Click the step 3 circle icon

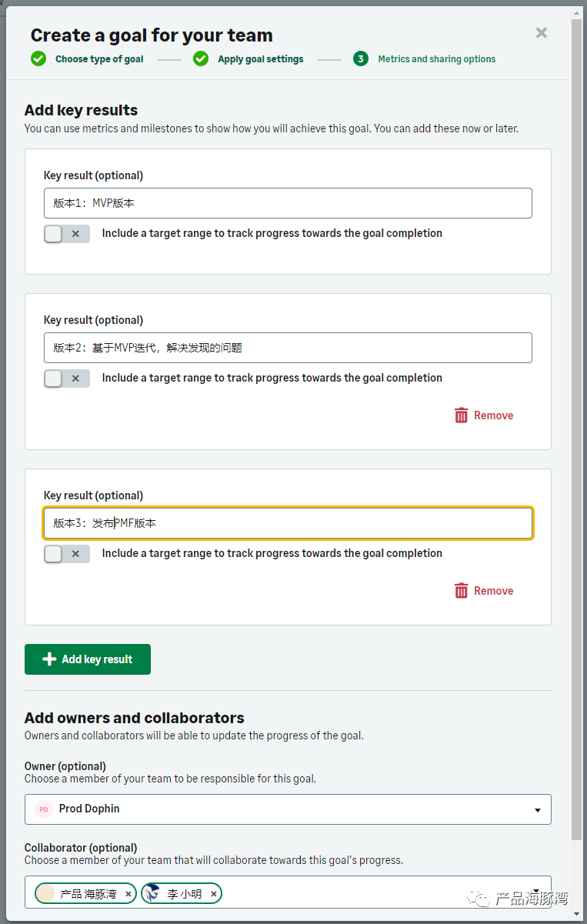[361, 58]
